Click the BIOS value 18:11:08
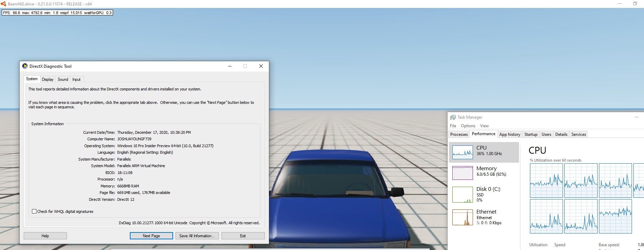 pos(125,173)
